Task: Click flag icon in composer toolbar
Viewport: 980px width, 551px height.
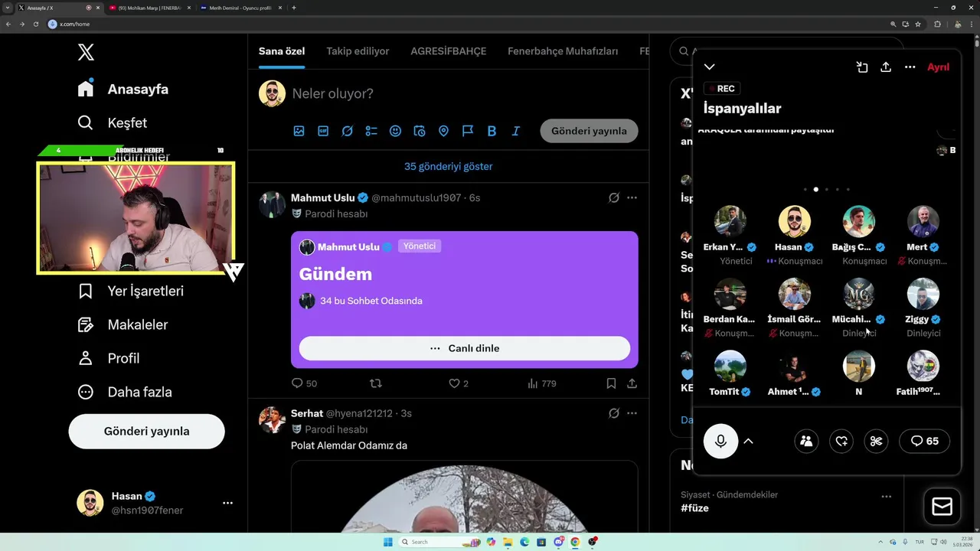Action: [468, 131]
